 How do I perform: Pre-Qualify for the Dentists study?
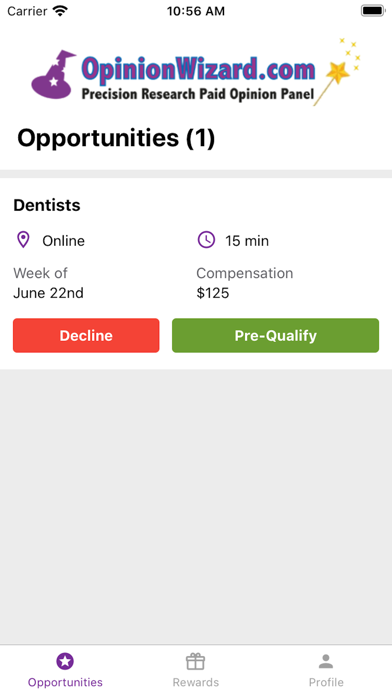pyautogui.click(x=276, y=336)
